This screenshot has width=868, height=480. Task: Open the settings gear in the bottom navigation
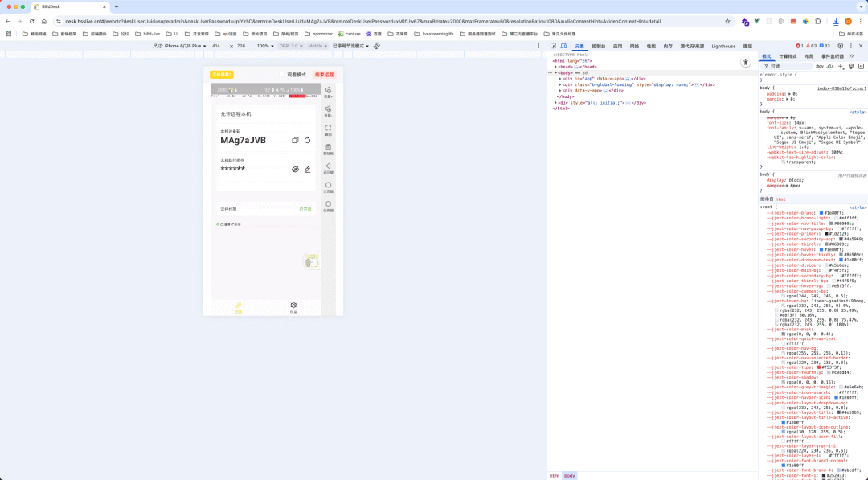(x=293, y=306)
